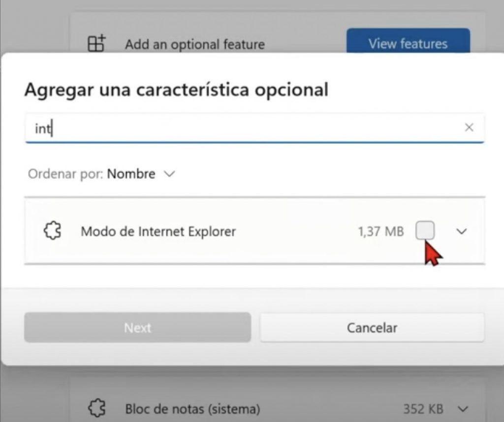Select the Ordenar por label
Viewport: 504px width, 422px height.
64,174
